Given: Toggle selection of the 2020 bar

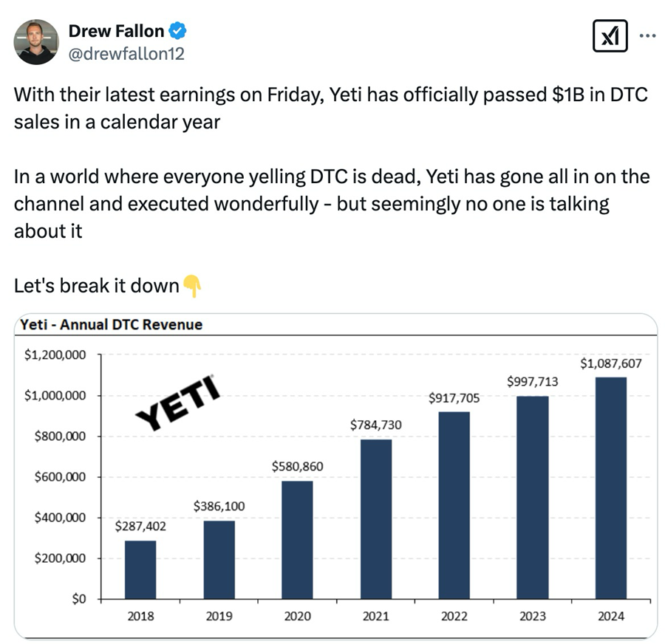Looking at the screenshot, I should tap(298, 539).
